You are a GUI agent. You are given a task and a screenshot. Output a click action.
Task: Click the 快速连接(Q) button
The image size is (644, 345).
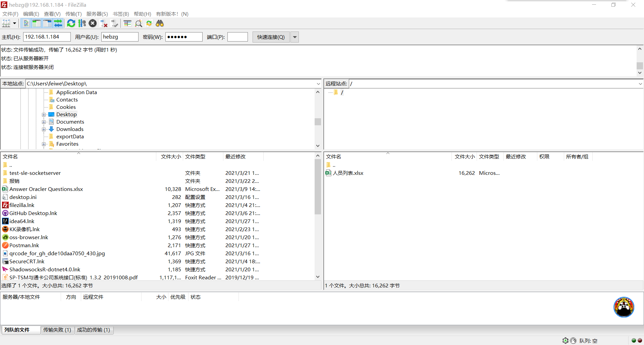coord(271,37)
